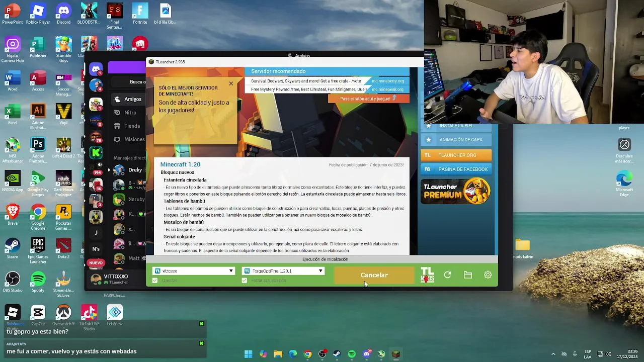644x362 pixels.
Task: Open Fortnite desktop shortcut
Action: (x=140, y=14)
